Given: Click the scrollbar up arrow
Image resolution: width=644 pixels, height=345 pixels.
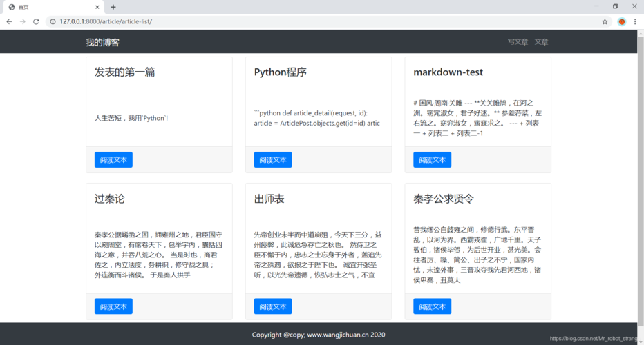Looking at the screenshot, I should click(641, 33).
